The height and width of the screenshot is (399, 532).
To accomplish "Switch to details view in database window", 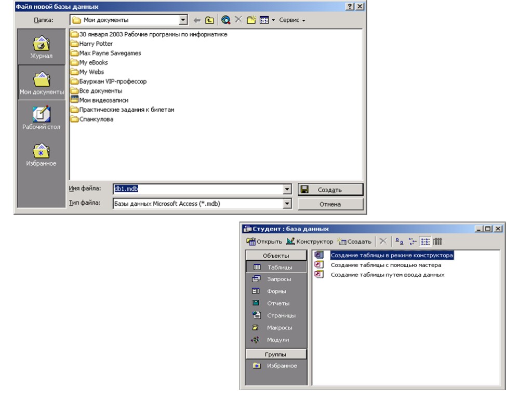I will [437, 242].
